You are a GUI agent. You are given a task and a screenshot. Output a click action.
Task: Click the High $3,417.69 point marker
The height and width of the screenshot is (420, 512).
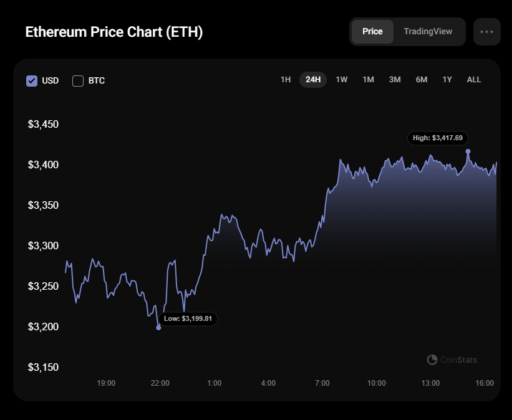[x=468, y=150]
